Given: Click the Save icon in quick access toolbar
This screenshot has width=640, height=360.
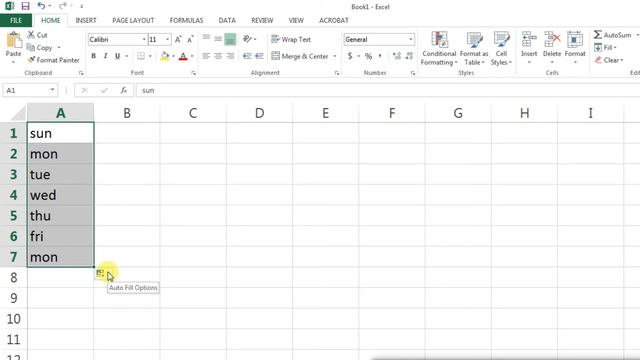Looking at the screenshot, I should (x=25, y=6).
